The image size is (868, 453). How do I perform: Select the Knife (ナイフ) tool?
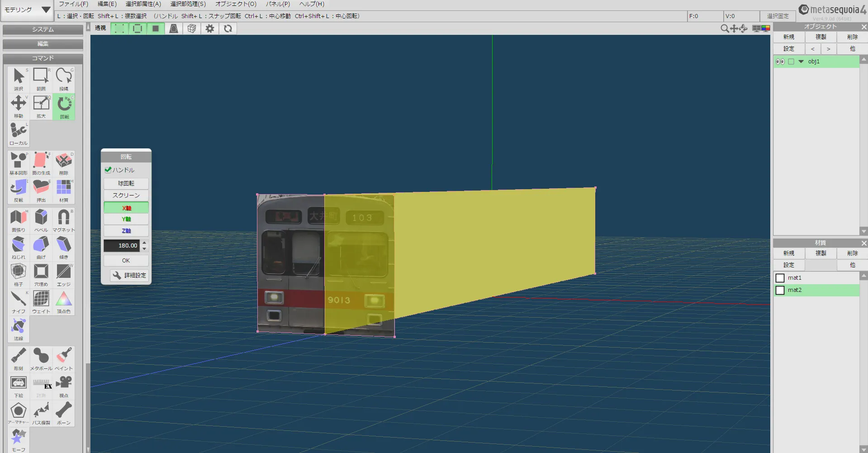(x=19, y=301)
